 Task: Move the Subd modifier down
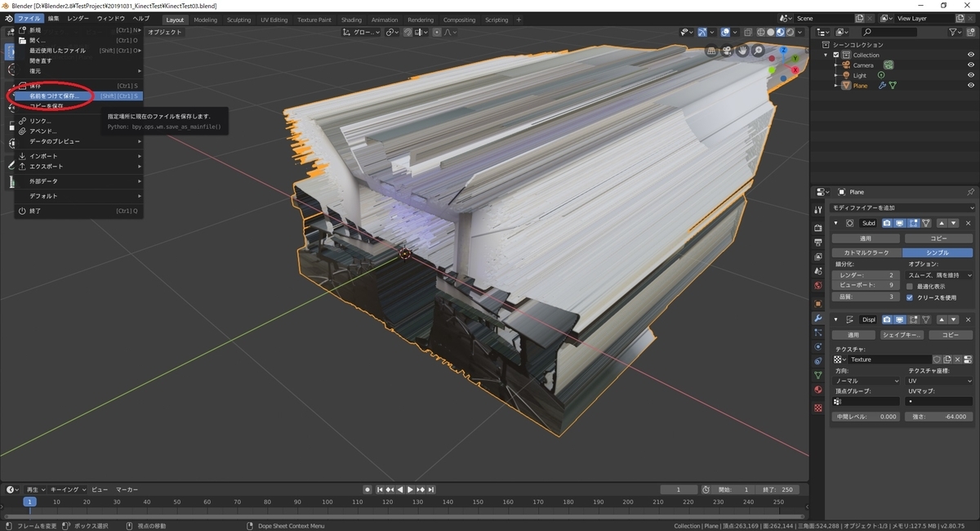[953, 223]
